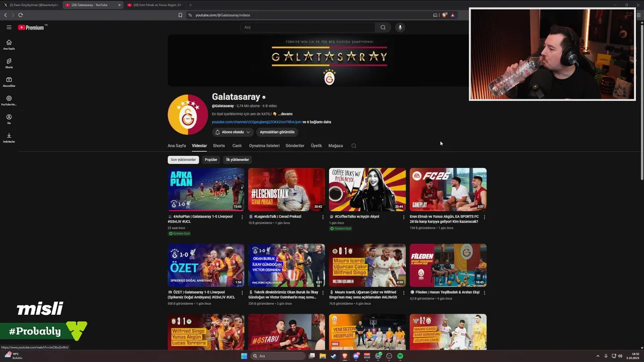
Task: Click the browser address bar URL
Action: (x=223, y=15)
